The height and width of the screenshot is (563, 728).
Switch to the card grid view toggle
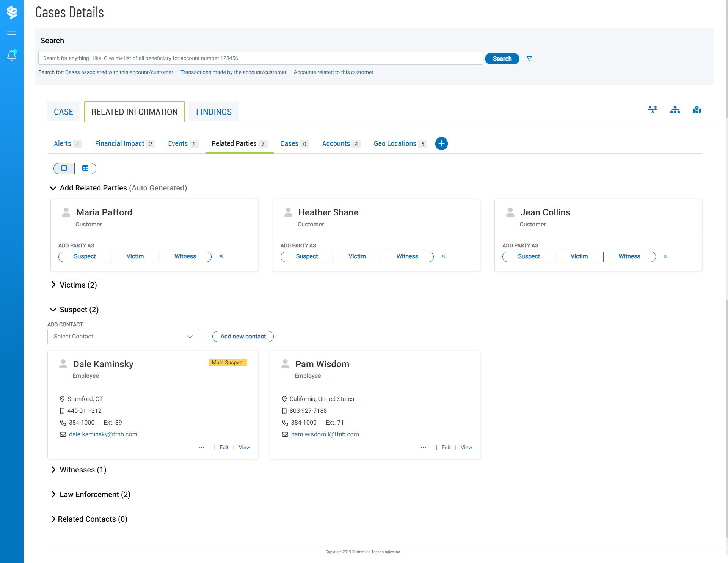click(x=64, y=168)
